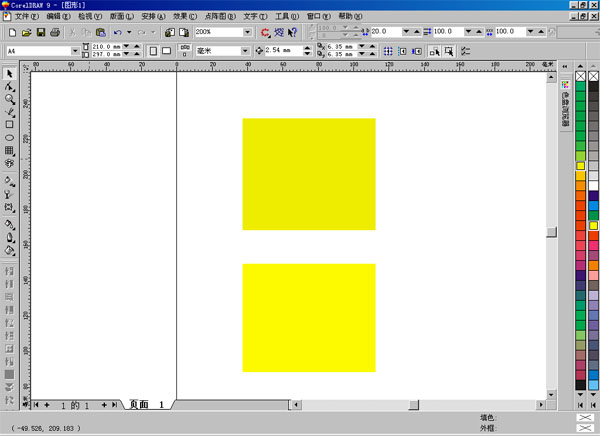The width and height of the screenshot is (600, 436).
Task: Decrease the 20.0 value with down arrow
Action: coord(406,31)
